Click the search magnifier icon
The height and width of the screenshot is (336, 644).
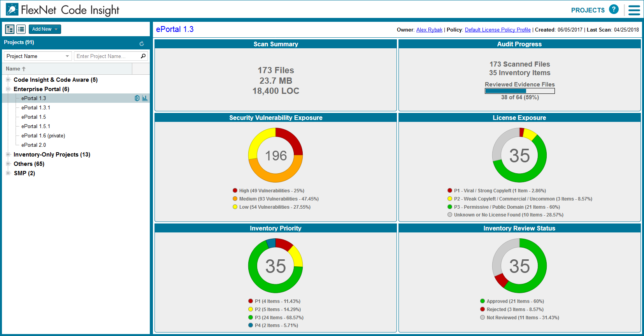point(143,56)
